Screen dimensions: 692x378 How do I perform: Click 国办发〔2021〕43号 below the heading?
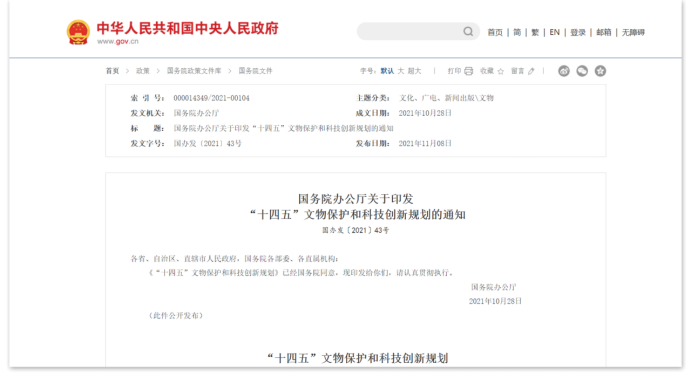click(356, 230)
